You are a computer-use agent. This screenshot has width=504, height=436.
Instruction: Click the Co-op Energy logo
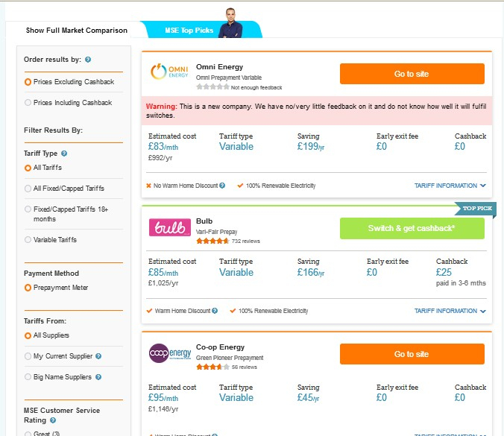click(170, 353)
